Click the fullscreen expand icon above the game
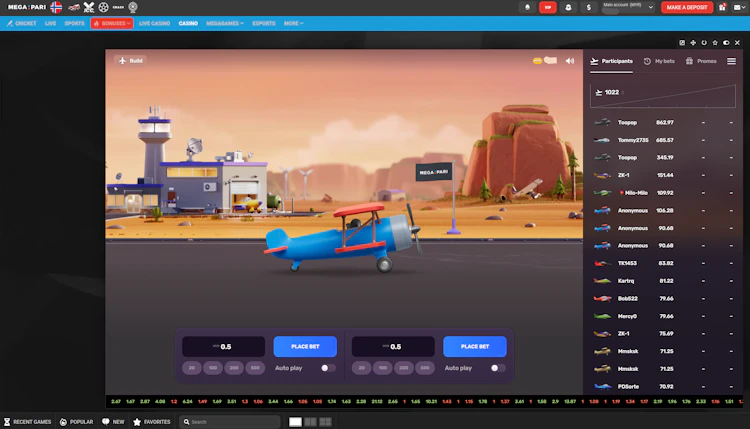The height and width of the screenshot is (429, 750). (x=682, y=43)
